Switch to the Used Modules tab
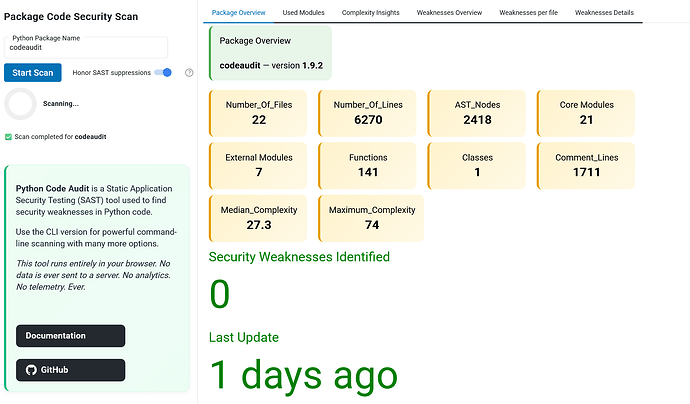 pos(303,12)
